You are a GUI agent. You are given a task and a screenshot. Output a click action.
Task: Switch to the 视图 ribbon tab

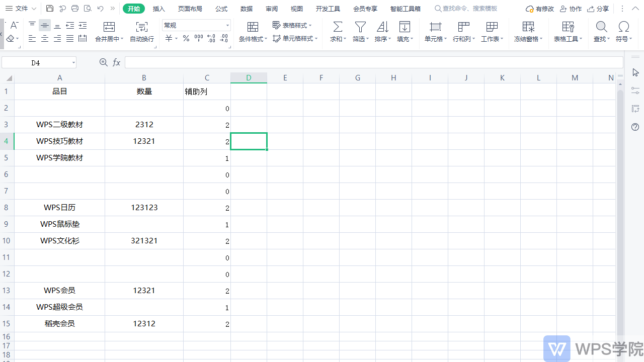coord(297,9)
